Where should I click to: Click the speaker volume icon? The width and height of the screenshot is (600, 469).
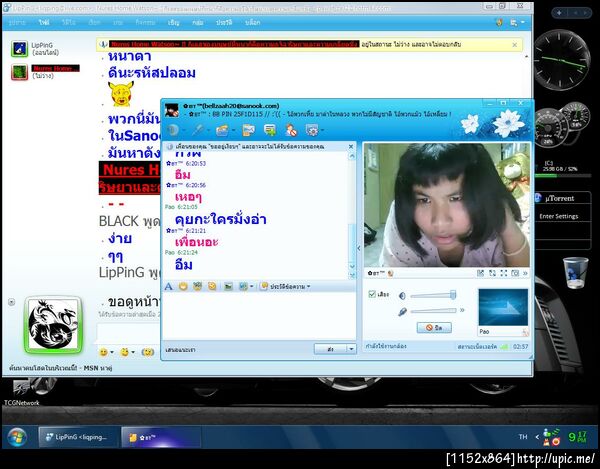click(402, 296)
